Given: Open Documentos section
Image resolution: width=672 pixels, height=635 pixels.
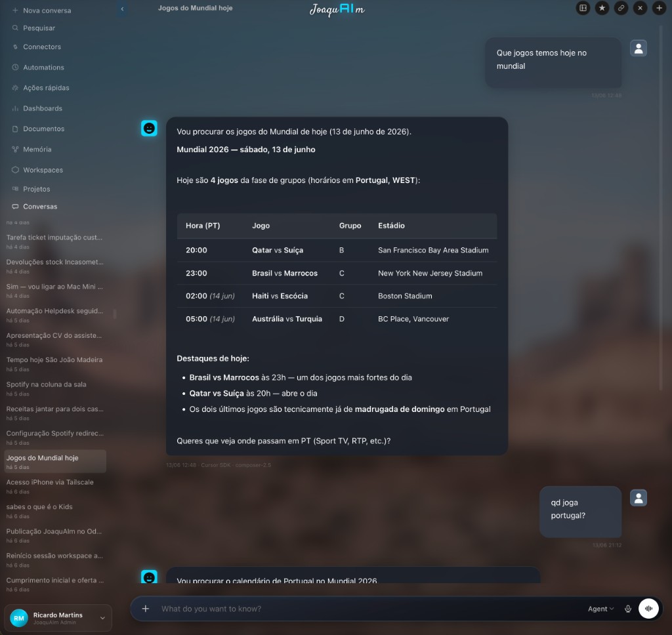Looking at the screenshot, I should (x=39, y=129).
